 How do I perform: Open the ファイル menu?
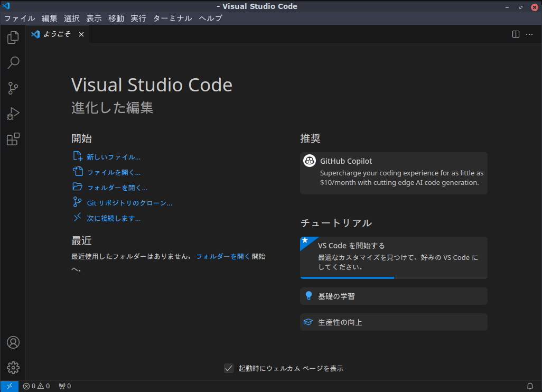[x=20, y=18]
